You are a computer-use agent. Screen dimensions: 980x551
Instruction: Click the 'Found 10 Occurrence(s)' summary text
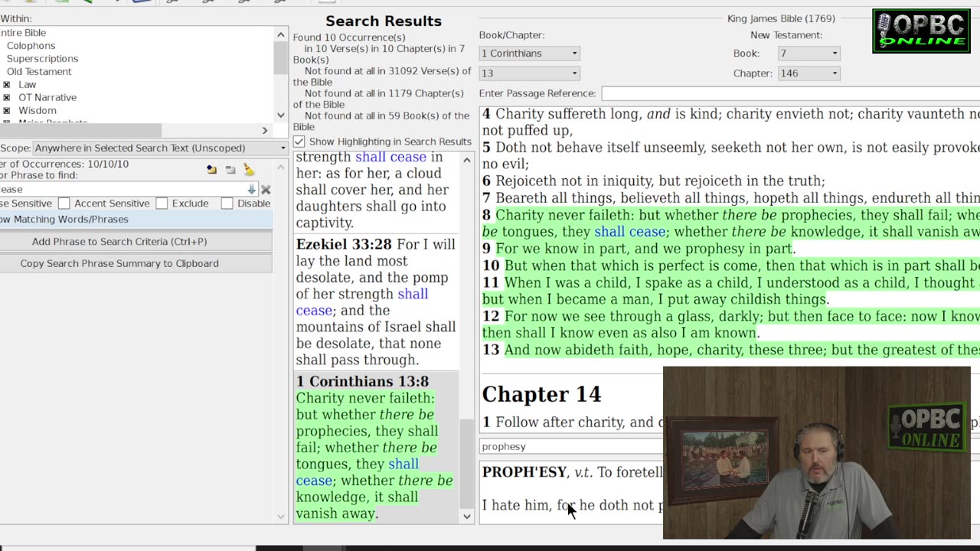349,37
